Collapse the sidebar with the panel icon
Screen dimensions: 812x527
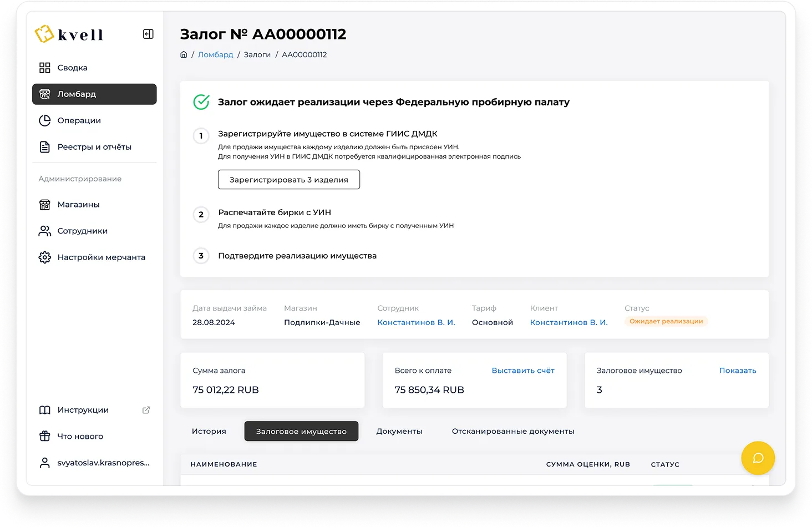tap(148, 34)
